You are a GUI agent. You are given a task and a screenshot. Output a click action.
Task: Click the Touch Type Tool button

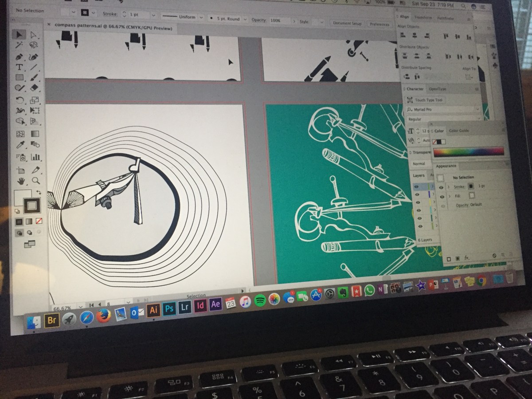[425, 100]
